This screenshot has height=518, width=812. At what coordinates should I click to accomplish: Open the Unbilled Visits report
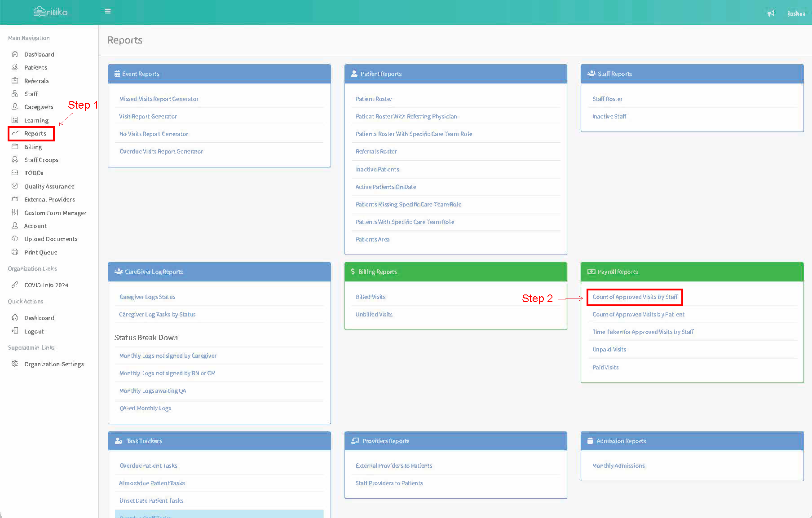[374, 315]
